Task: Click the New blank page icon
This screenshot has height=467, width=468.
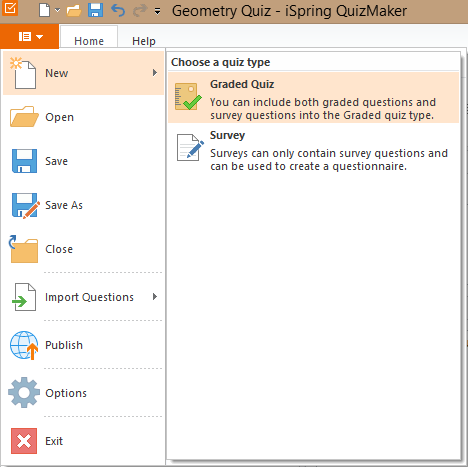Action: click(x=23, y=73)
